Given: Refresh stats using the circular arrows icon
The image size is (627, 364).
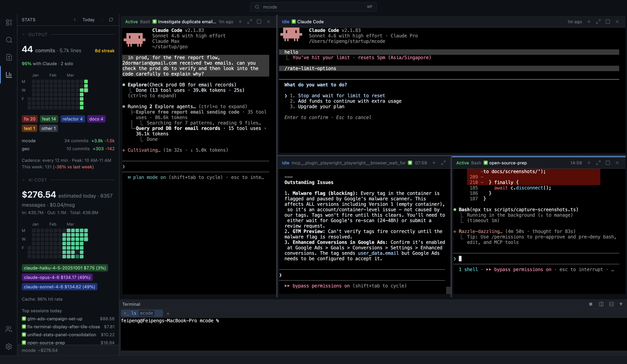Looking at the screenshot, I should [x=111, y=20].
